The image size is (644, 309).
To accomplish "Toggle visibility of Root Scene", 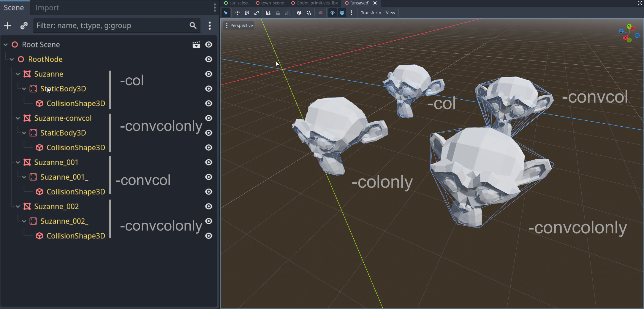I will click(x=209, y=44).
